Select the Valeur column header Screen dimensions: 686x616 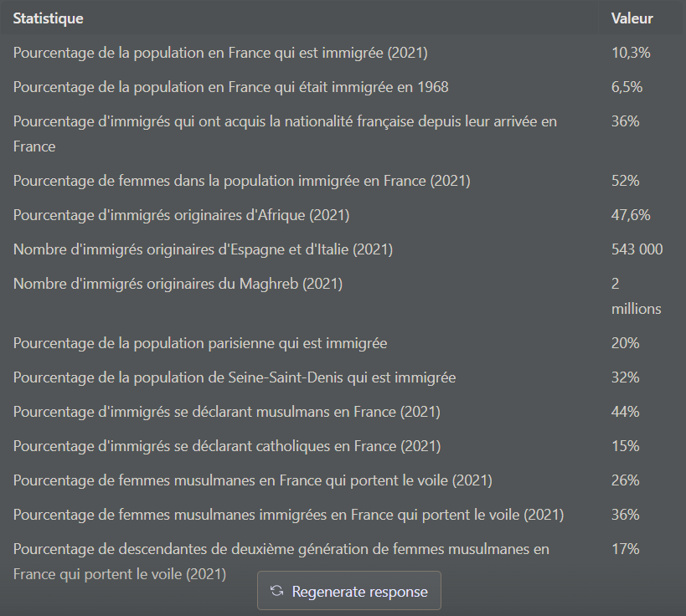point(632,18)
